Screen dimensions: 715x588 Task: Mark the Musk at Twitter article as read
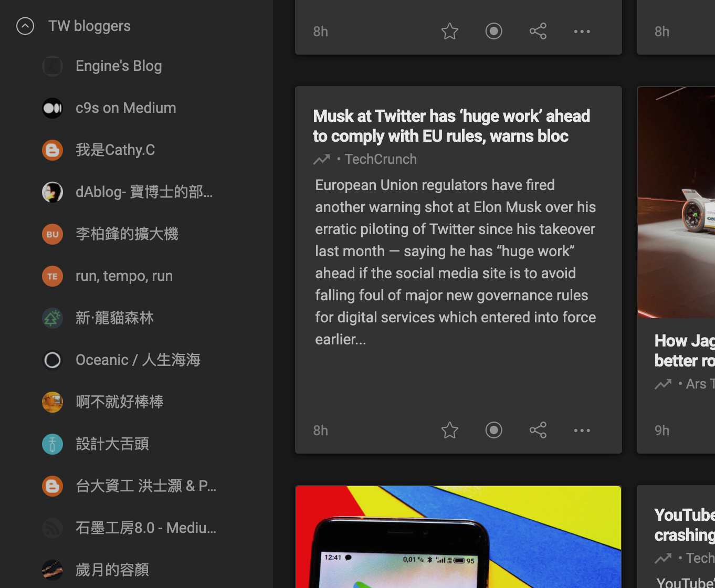(494, 430)
